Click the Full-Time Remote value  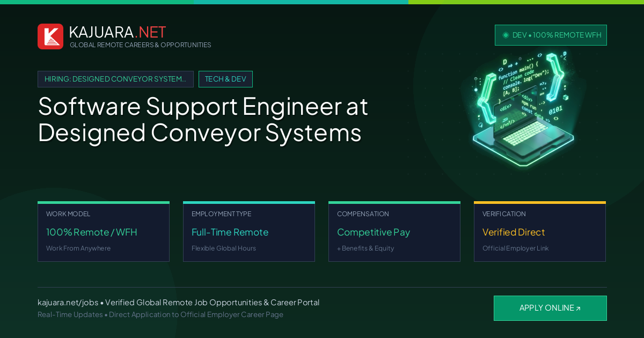(x=230, y=232)
